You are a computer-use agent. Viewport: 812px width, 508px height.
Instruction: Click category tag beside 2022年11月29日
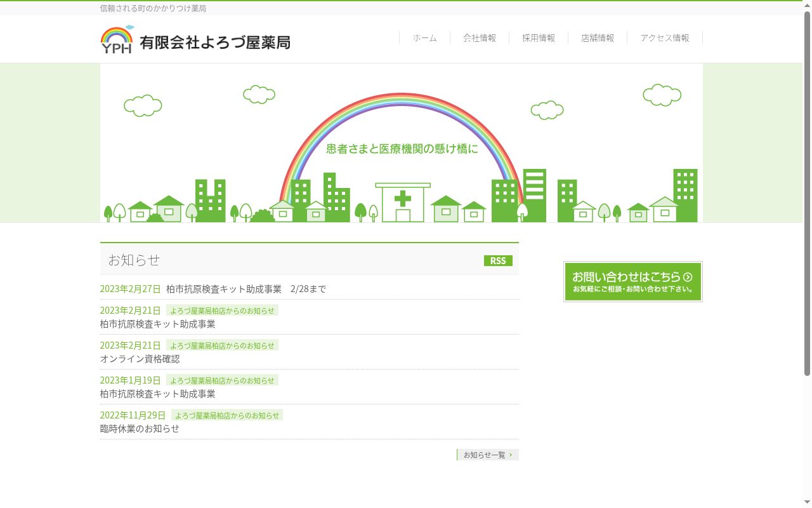(x=227, y=415)
